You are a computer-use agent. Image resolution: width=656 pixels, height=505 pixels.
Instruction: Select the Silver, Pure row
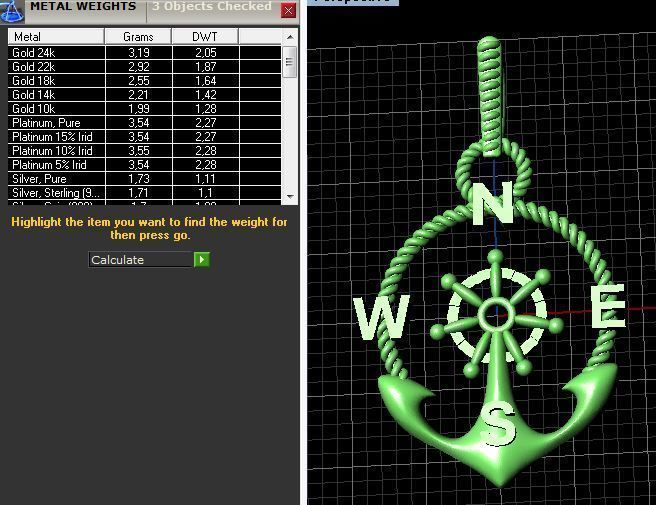144,179
